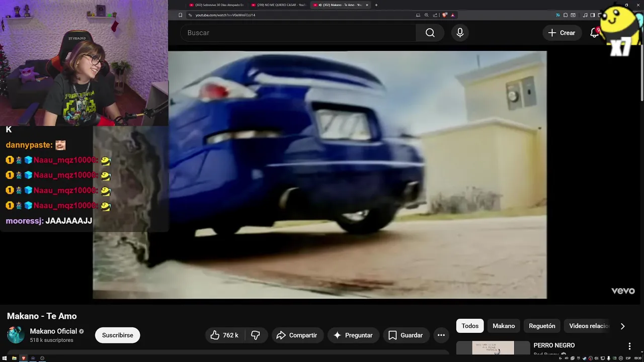
Task: Click the Crear button
Action: click(562, 33)
